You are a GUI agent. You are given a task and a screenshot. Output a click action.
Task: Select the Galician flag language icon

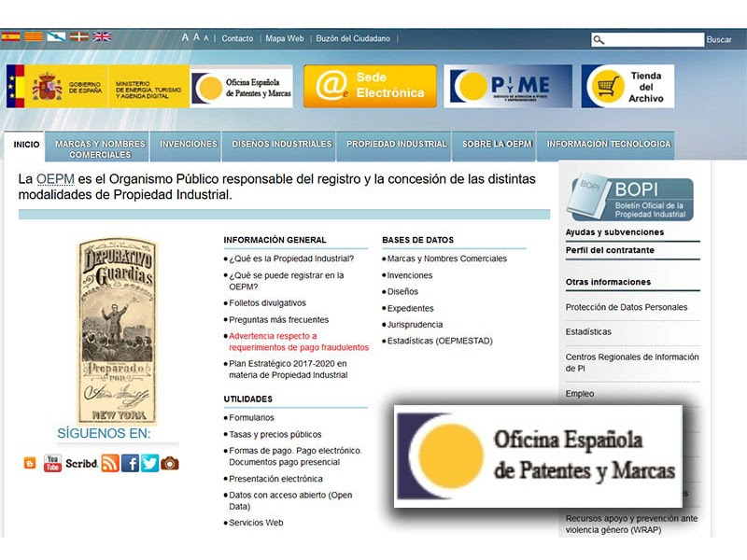point(56,36)
